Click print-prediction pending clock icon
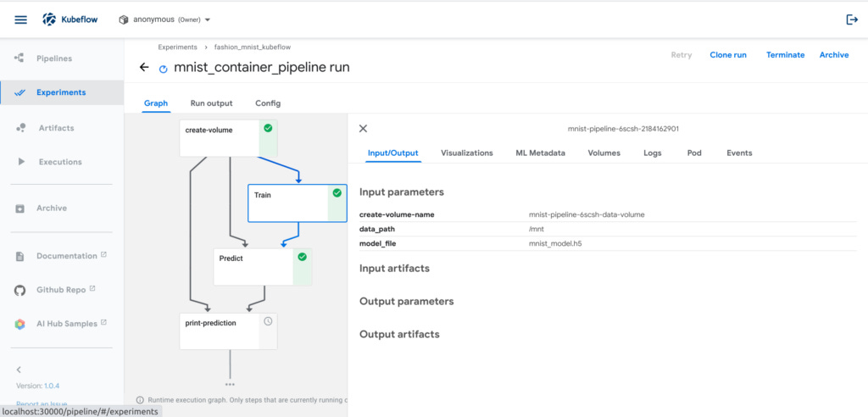 pyautogui.click(x=268, y=321)
